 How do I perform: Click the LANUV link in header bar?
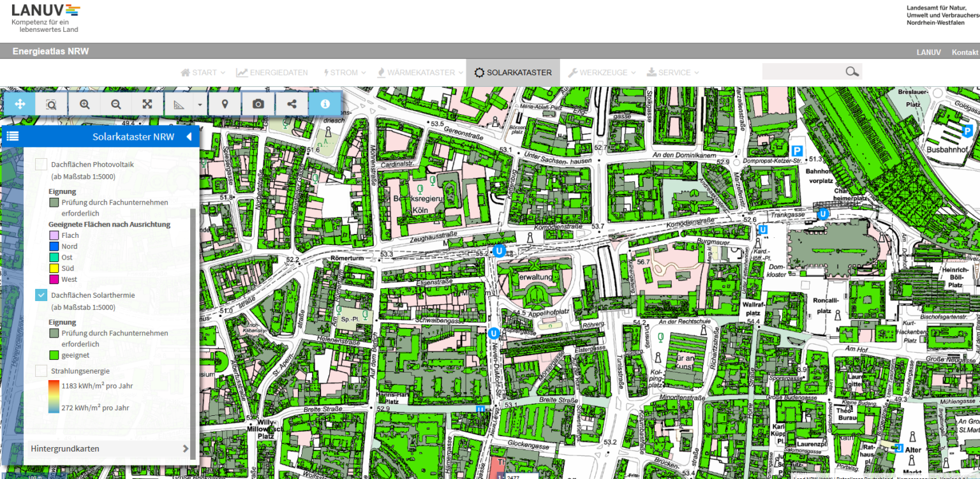pos(928,52)
